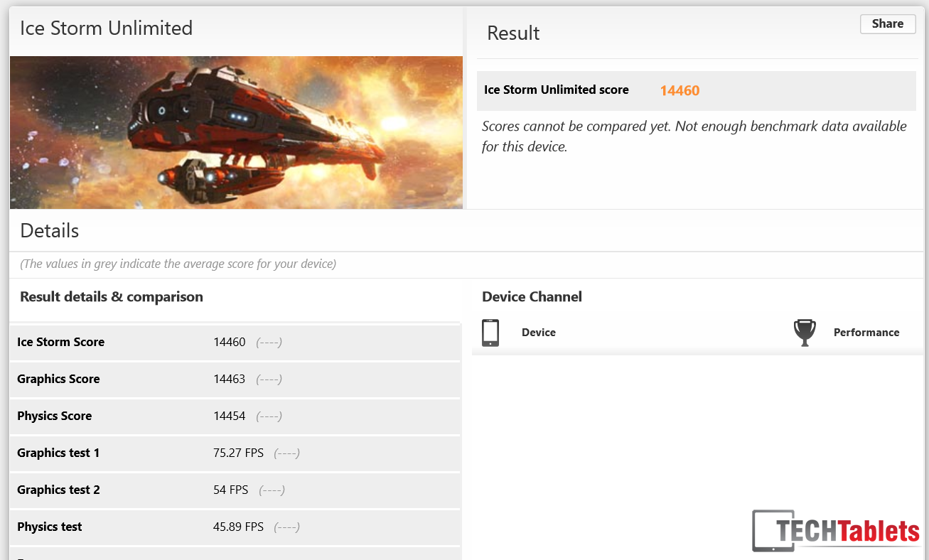Click the "Ice Storm Unlimited score" label

[557, 90]
